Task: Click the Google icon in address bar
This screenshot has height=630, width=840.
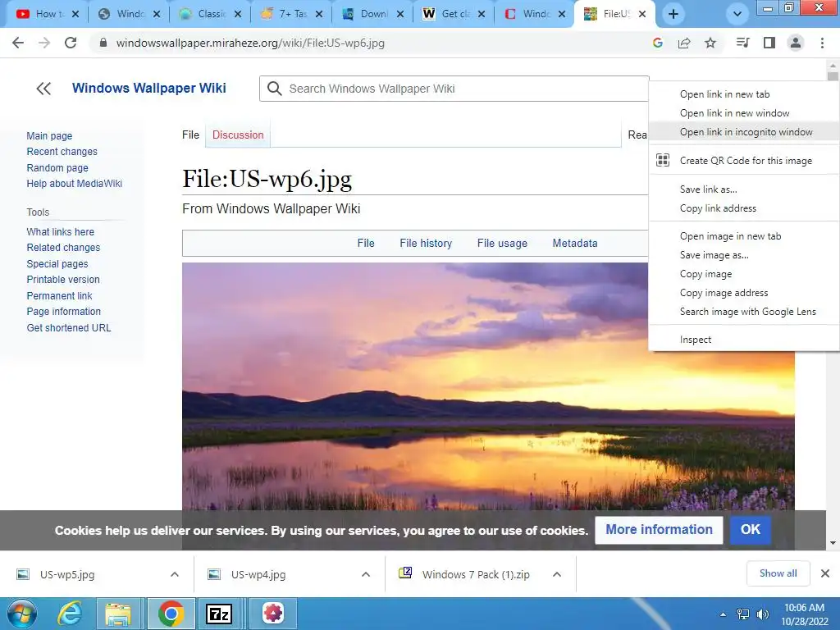Action: 658,43
